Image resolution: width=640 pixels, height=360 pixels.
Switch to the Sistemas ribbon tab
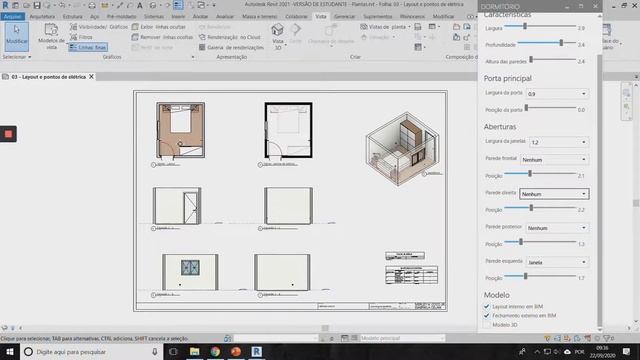[154, 17]
